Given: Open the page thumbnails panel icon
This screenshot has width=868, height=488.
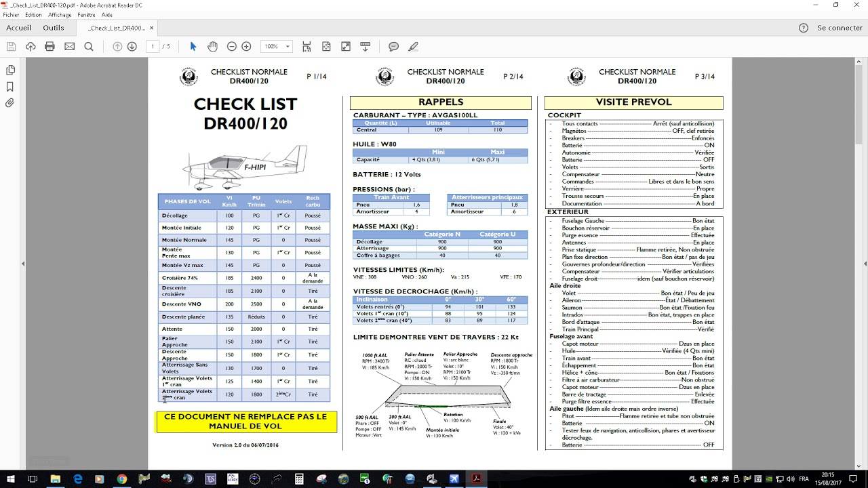Looking at the screenshot, I should (10, 70).
